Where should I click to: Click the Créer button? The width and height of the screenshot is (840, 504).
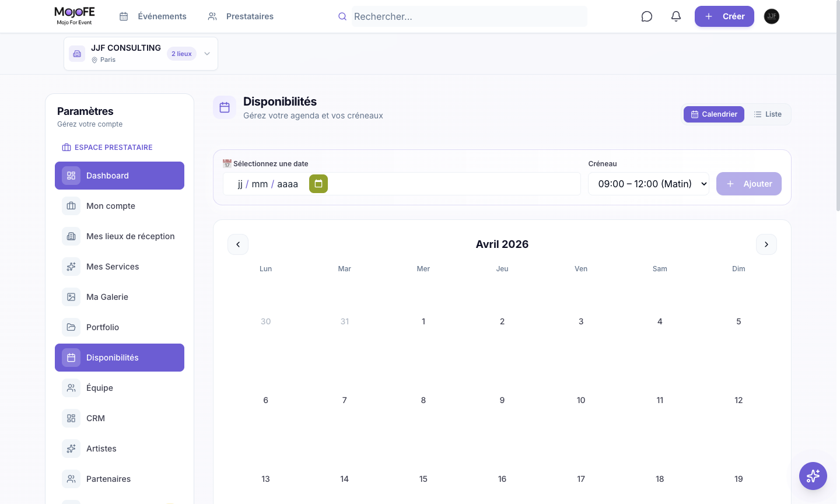pos(724,16)
